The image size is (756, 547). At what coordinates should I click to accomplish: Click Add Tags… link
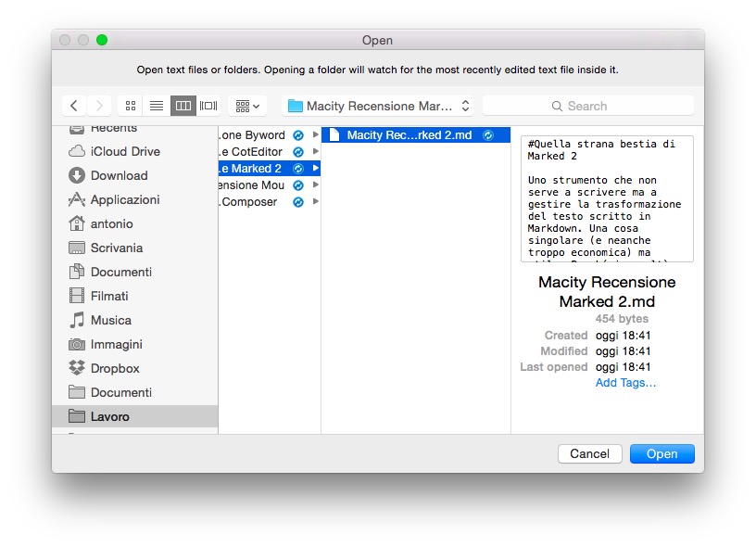click(x=625, y=383)
